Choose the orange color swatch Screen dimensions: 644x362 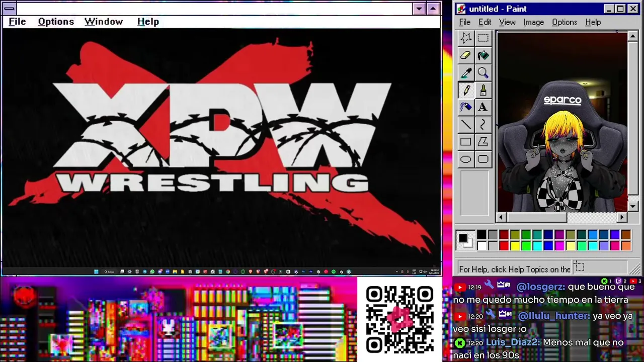pos(625,246)
